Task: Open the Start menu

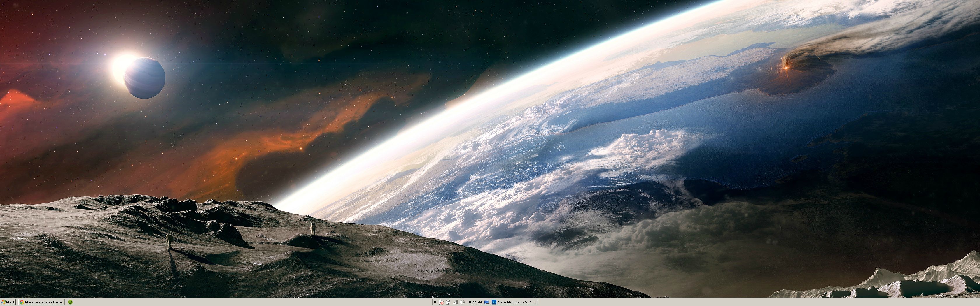Action: 8,302
